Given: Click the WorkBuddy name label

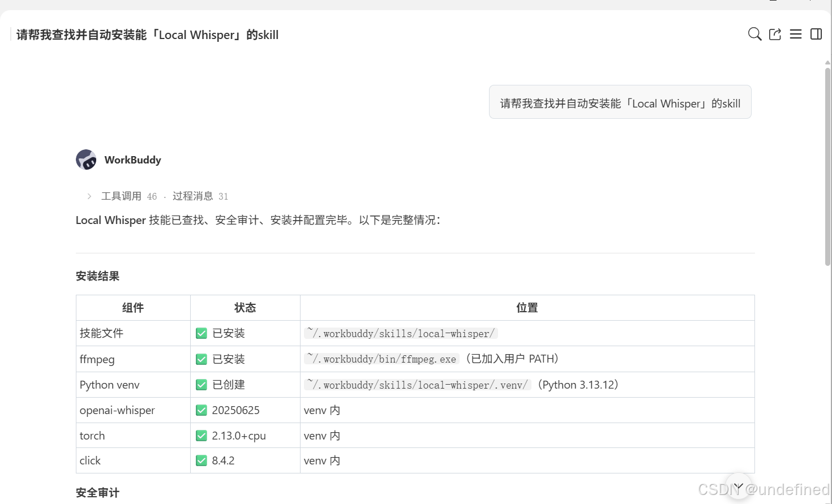Looking at the screenshot, I should (x=133, y=160).
